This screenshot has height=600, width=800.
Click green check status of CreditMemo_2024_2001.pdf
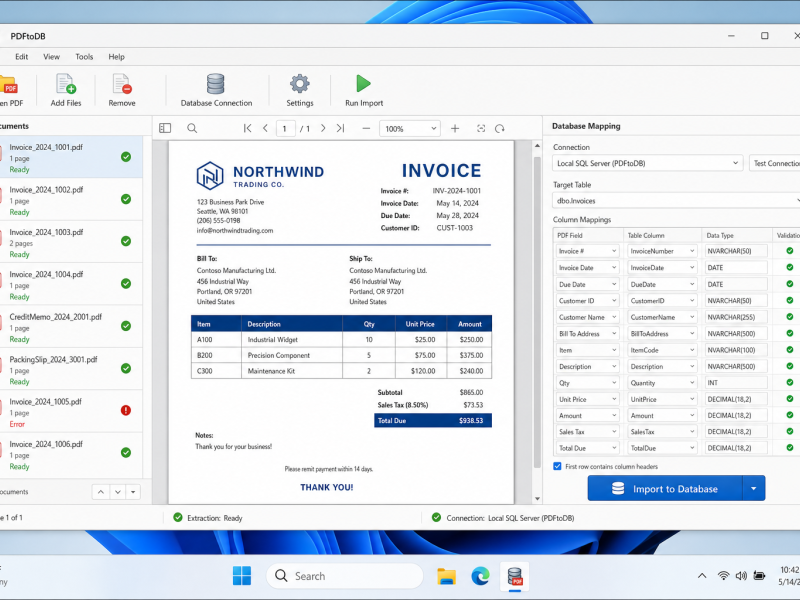tap(126, 326)
